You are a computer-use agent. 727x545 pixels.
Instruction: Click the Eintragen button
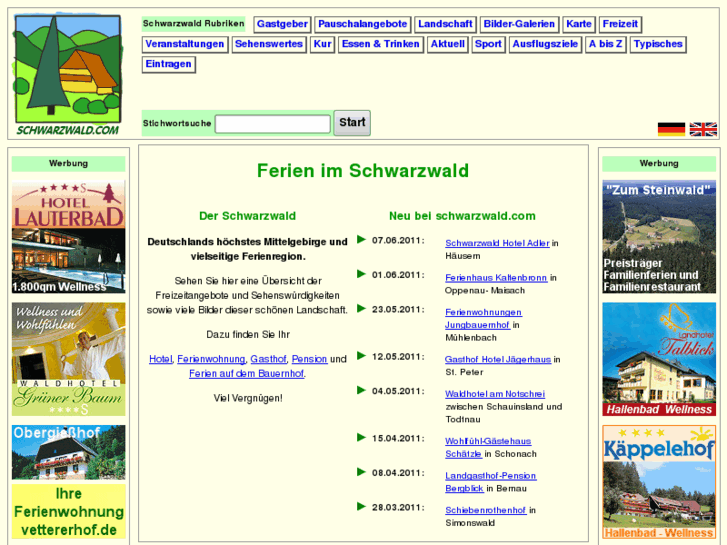168,64
